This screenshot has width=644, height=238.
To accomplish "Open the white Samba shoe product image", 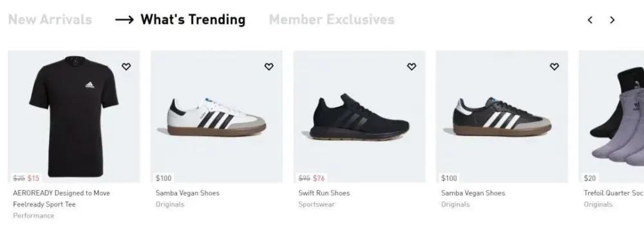I will [x=216, y=116].
